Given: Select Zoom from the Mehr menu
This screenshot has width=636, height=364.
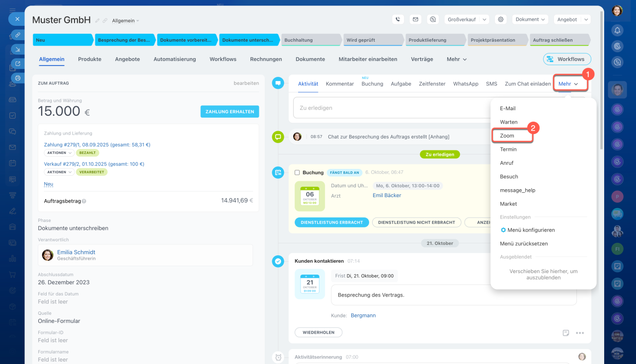Looking at the screenshot, I should click(x=507, y=136).
